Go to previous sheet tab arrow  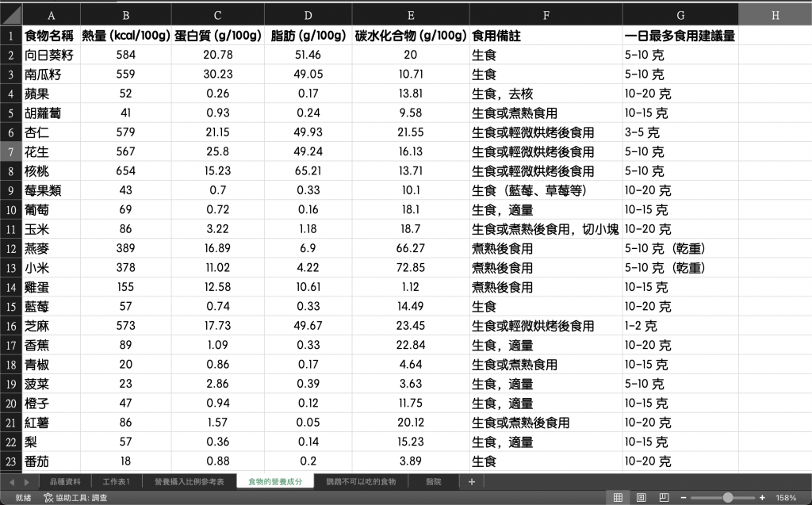(x=11, y=482)
